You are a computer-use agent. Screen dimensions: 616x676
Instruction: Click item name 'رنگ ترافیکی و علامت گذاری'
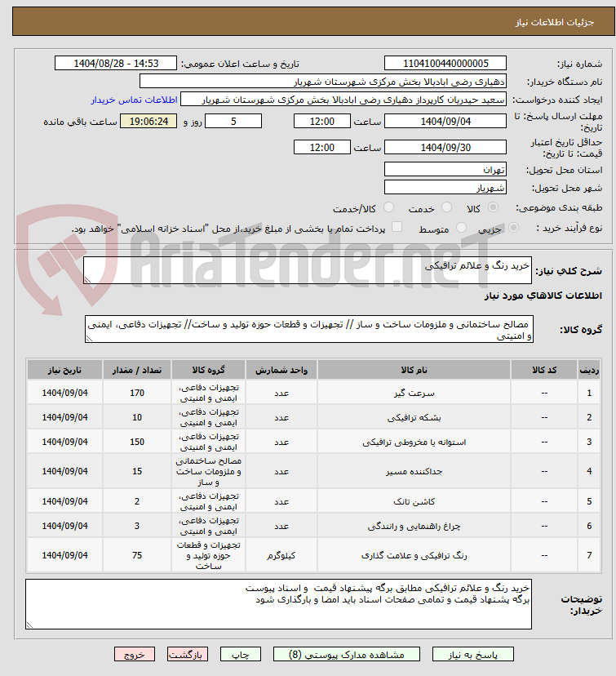pos(414,555)
